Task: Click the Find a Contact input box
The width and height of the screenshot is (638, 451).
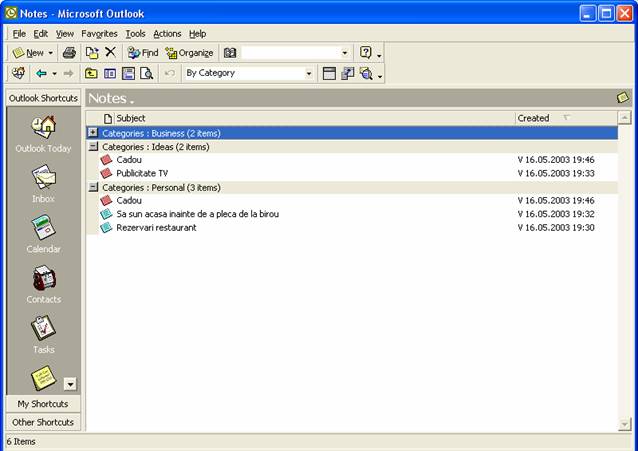Action: point(291,53)
